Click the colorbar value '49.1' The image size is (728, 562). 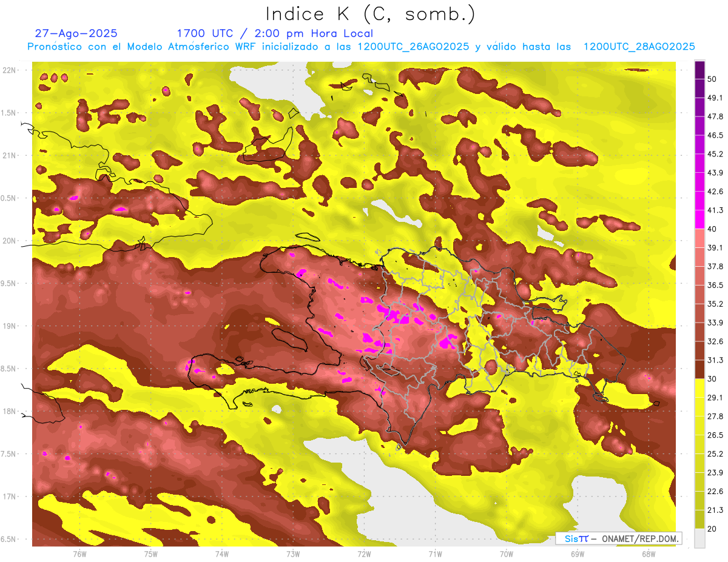(x=715, y=98)
